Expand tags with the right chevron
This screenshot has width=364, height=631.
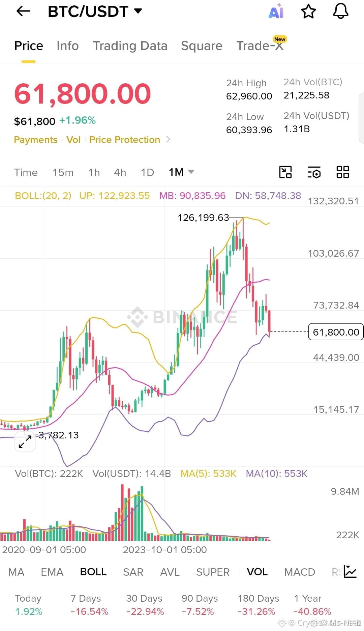tap(168, 139)
